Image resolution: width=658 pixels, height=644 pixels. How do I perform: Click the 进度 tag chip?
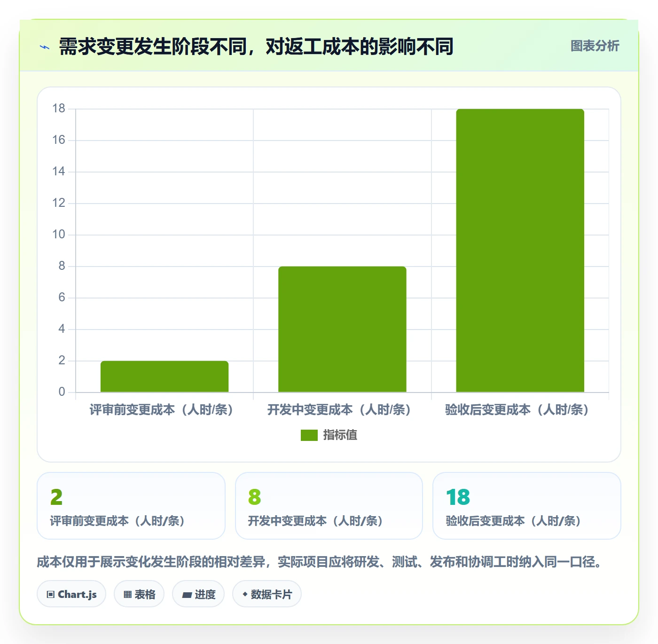[198, 594]
